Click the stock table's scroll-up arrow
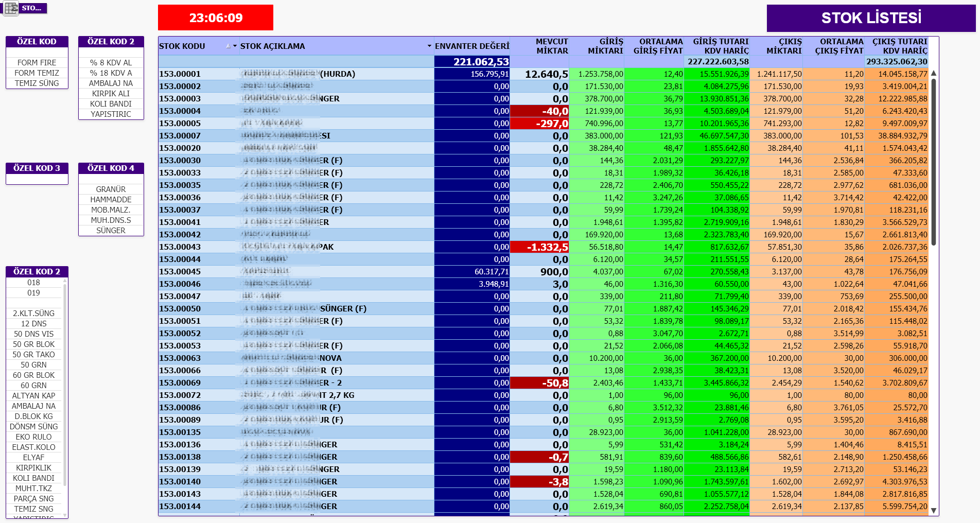 pyautogui.click(x=934, y=74)
